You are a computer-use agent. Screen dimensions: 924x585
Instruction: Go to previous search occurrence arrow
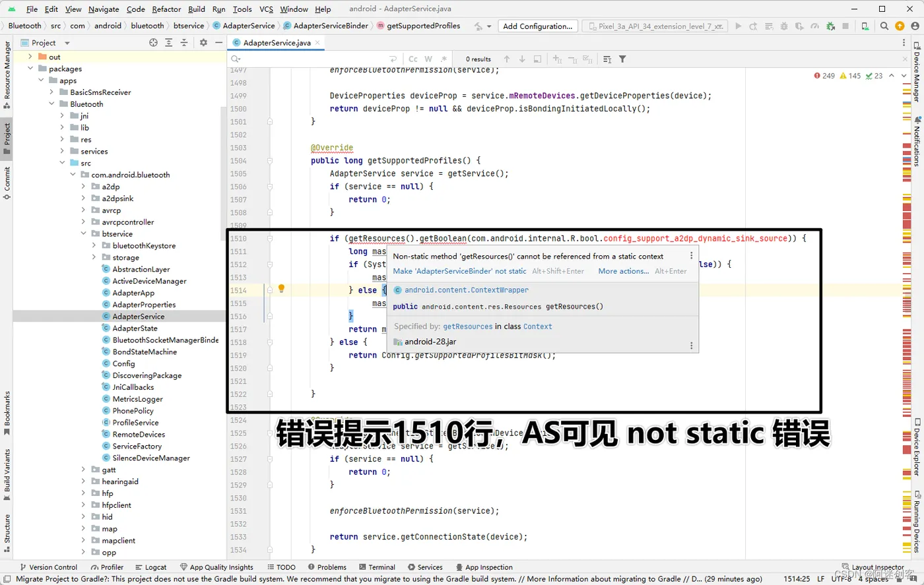coord(507,59)
